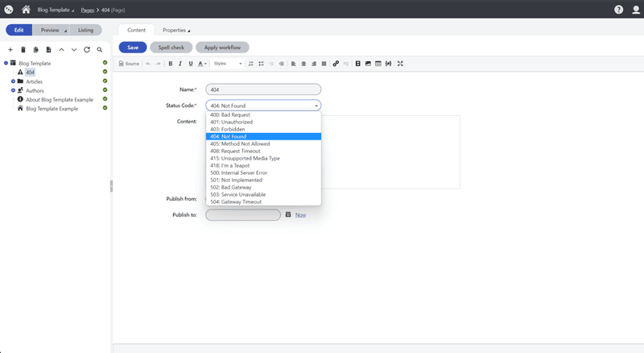The image size is (644, 353).
Task: Click the Spell check button
Action: point(171,48)
